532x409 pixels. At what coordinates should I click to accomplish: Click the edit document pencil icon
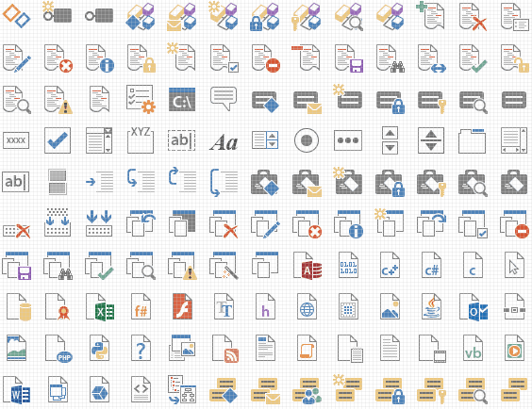[16, 57]
